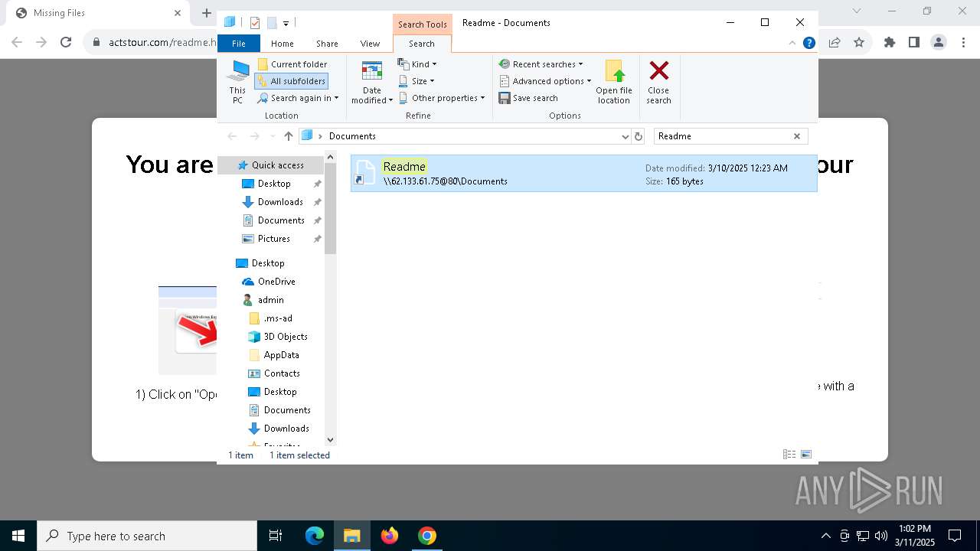Open notification center icon
The image size is (980, 551).
955,536
